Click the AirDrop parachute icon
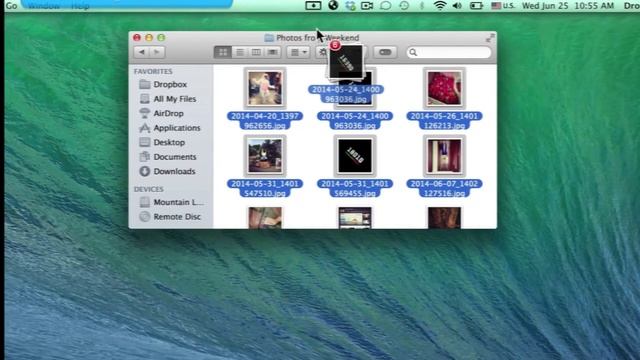The width and height of the screenshot is (640, 360). (144, 113)
